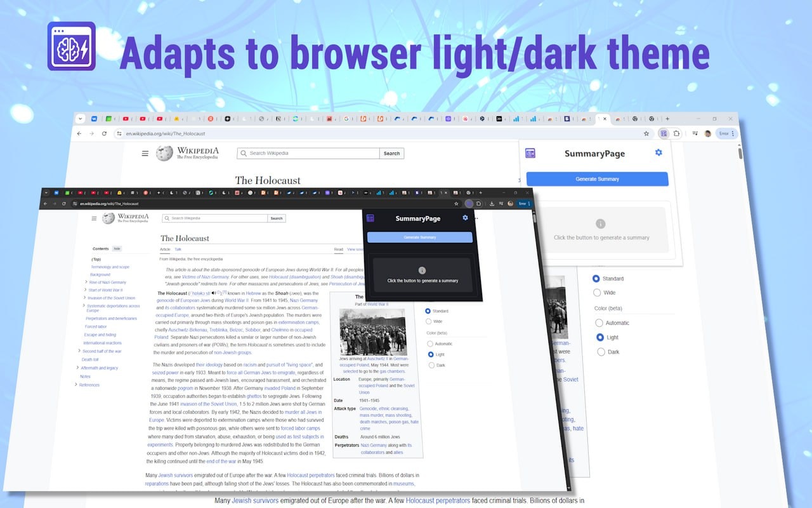Click light browser vertical scrollbar
Viewport: 812px width, 508px height.
click(740, 152)
